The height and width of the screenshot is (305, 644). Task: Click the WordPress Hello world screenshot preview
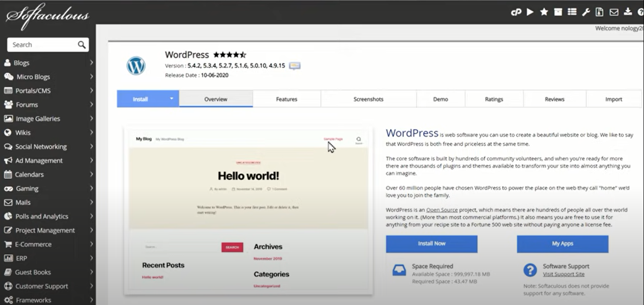[x=248, y=211]
